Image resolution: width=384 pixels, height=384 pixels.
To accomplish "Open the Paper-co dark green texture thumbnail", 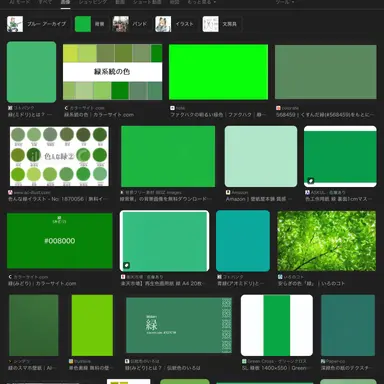I will click(348, 325).
